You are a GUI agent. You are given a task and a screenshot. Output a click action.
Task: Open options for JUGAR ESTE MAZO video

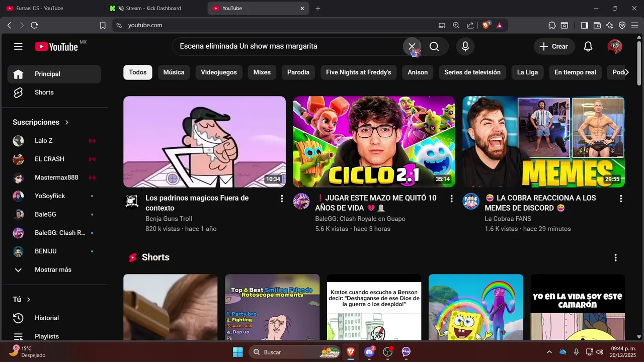[x=451, y=199]
